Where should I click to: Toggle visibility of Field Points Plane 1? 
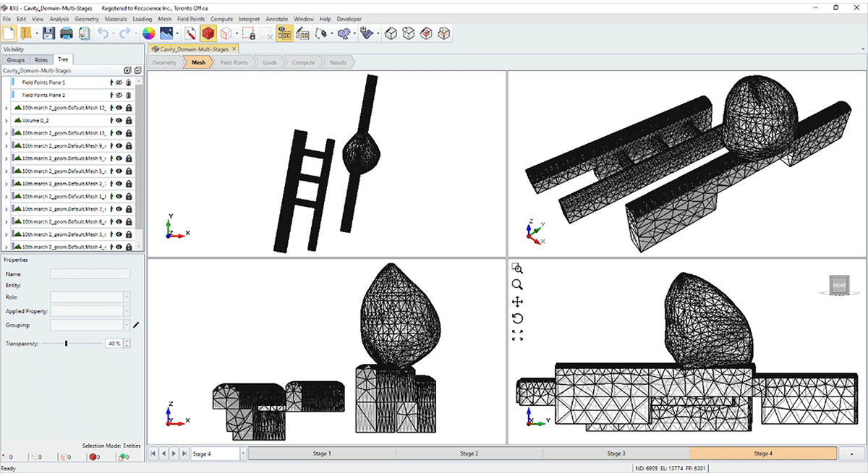(x=119, y=82)
